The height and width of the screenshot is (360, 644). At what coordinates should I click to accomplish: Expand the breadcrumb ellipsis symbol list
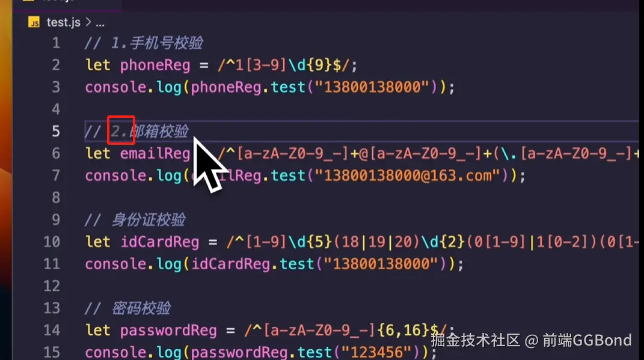click(x=100, y=24)
